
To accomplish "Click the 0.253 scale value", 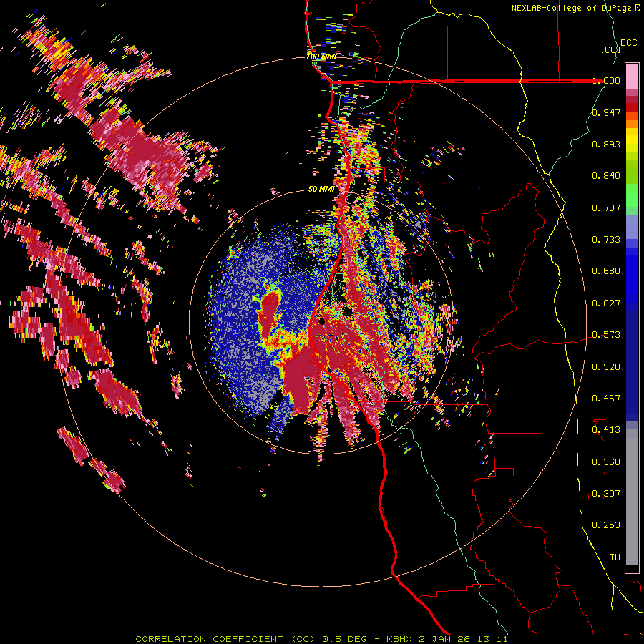I will point(606,525).
